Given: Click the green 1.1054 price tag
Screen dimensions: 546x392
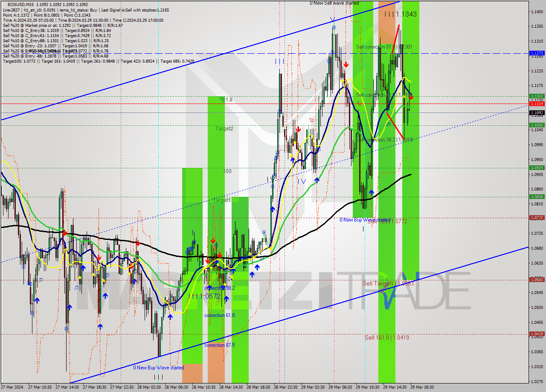Looking at the screenshot, I should (536, 125).
